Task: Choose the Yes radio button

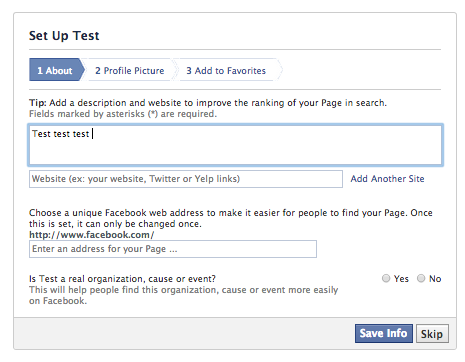Action: pyautogui.click(x=386, y=278)
